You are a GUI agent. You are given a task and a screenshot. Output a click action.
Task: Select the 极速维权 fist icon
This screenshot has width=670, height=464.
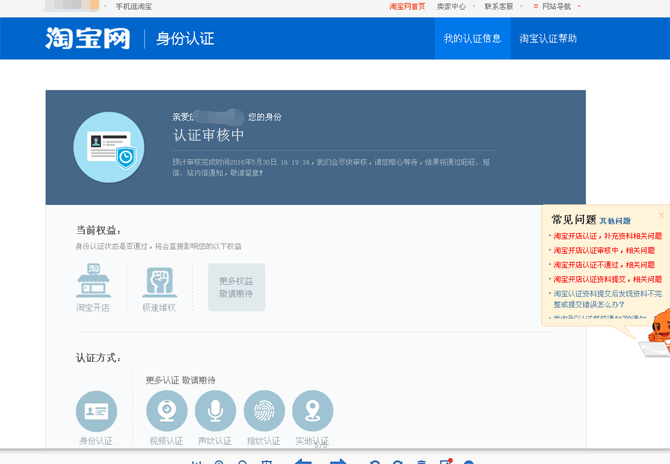coord(159,282)
